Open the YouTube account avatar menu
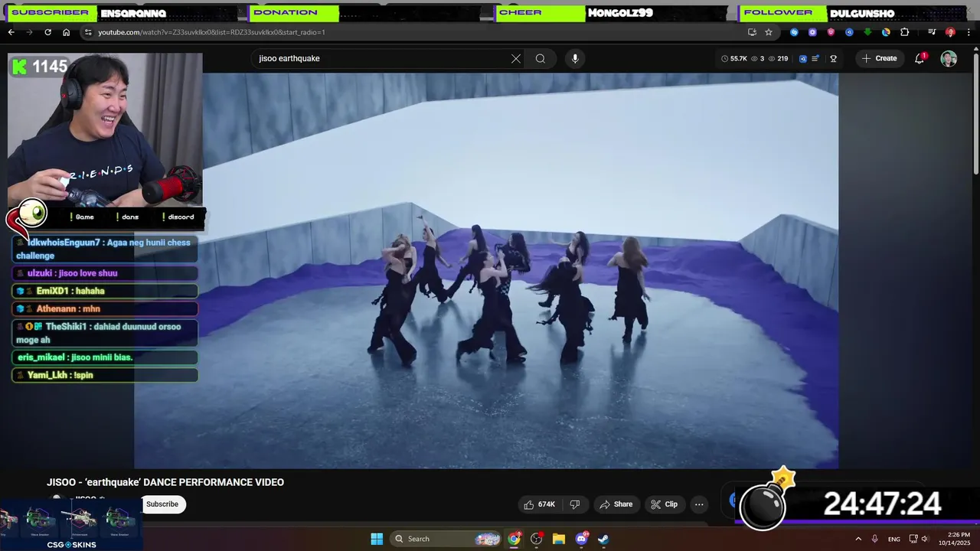Viewport: 980px width, 551px height. coord(949,59)
